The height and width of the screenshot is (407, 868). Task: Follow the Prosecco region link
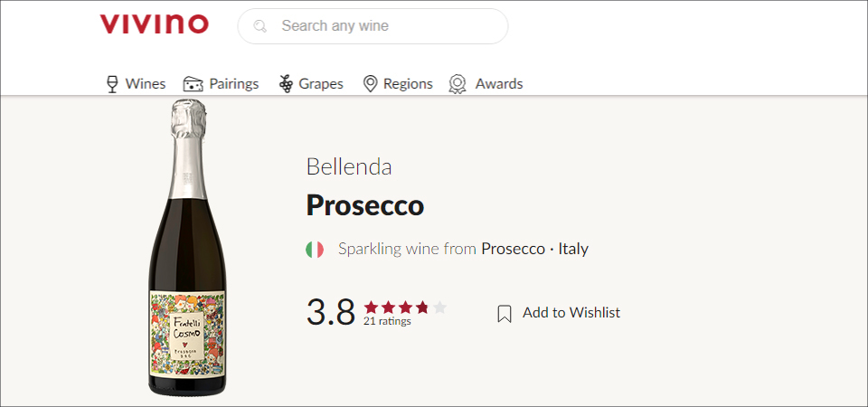pyautogui.click(x=513, y=249)
